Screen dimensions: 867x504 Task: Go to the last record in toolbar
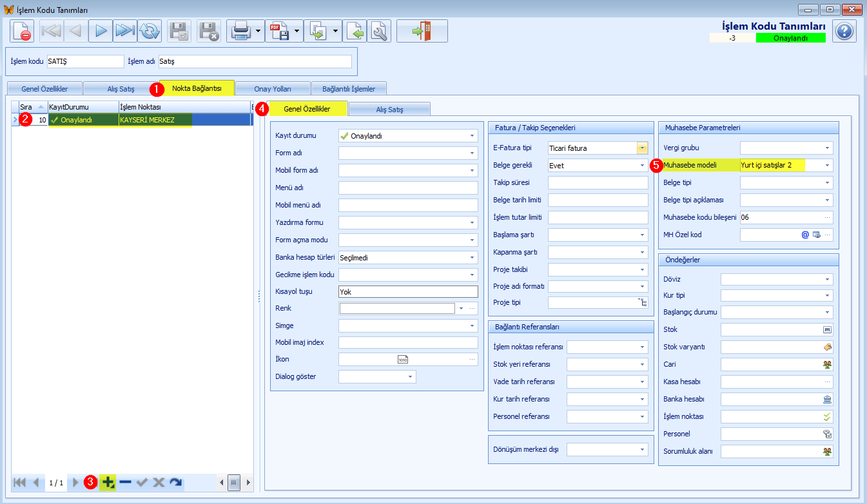coord(124,31)
